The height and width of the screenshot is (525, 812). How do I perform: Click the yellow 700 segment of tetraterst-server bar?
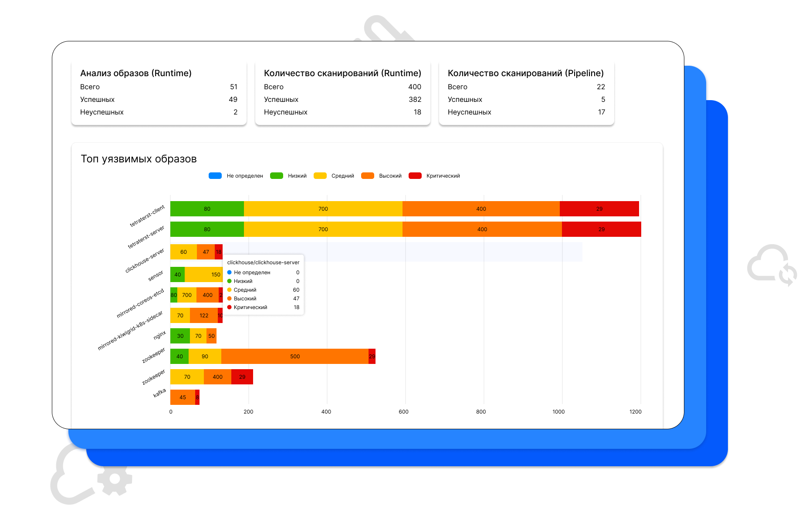323,229
